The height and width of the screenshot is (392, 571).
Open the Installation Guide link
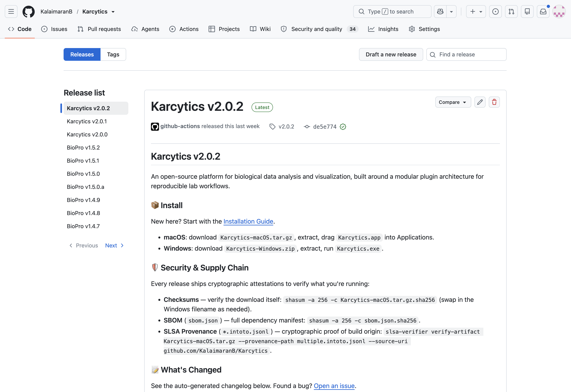tap(248, 222)
